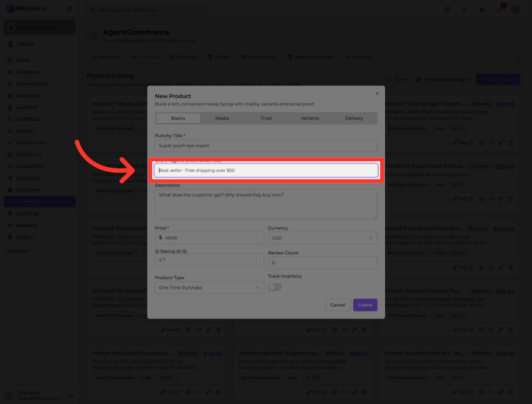
Task: Click the search agents, workflows box
Action: point(146,10)
